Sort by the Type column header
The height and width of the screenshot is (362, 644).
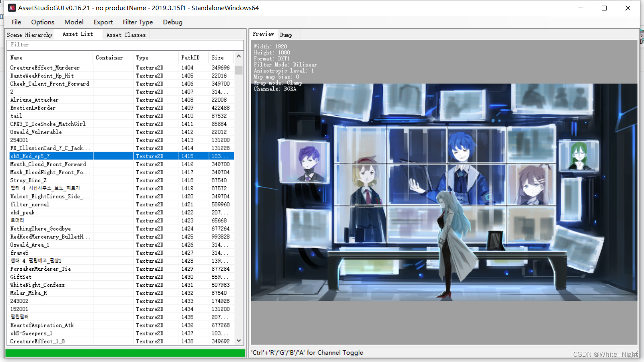pyautogui.click(x=156, y=58)
